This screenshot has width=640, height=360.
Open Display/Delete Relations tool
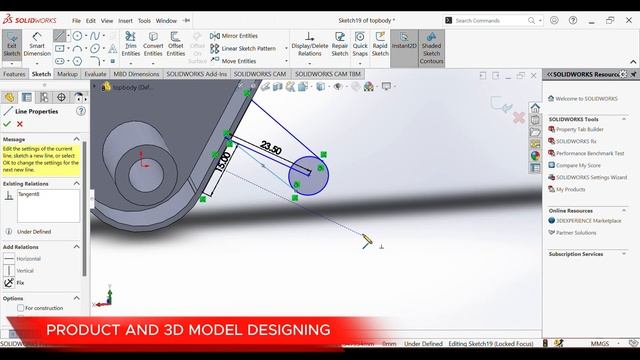click(309, 45)
